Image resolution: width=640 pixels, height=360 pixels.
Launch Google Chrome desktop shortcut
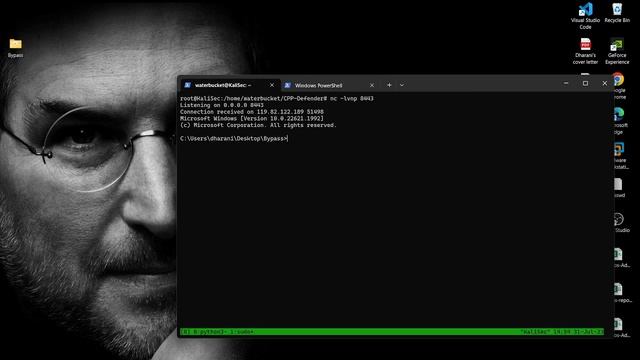pos(619,86)
